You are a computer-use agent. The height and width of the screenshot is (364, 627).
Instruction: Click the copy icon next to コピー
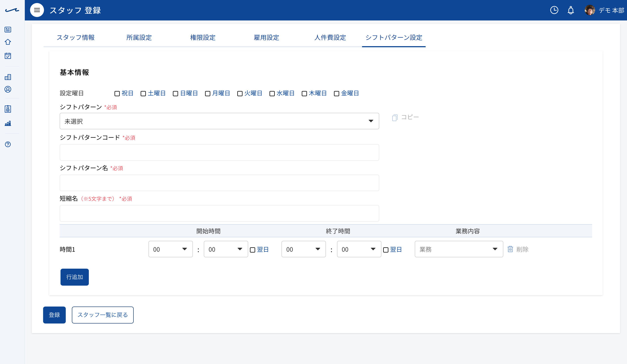pyautogui.click(x=395, y=117)
